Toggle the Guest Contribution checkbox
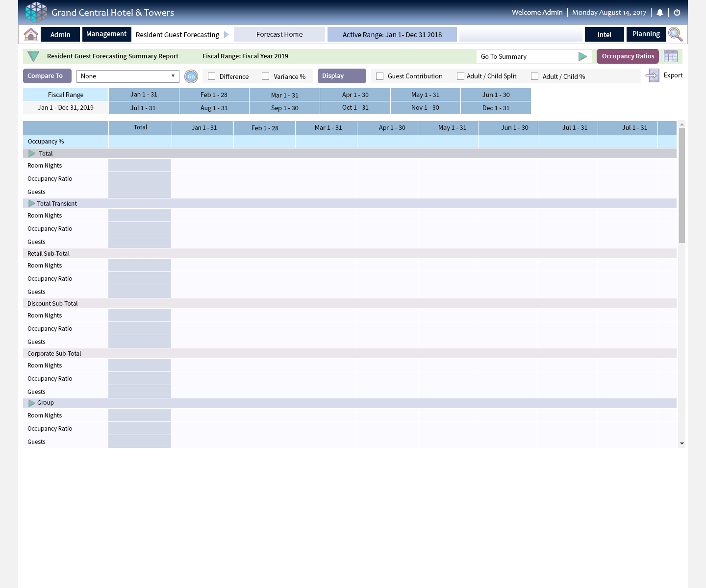The image size is (706, 588). coord(379,76)
